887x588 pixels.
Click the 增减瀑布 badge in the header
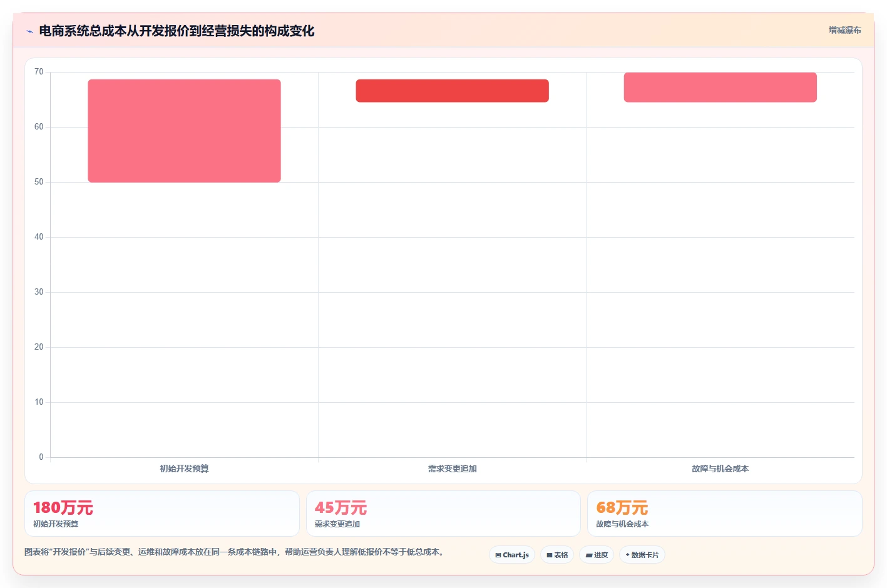point(844,30)
